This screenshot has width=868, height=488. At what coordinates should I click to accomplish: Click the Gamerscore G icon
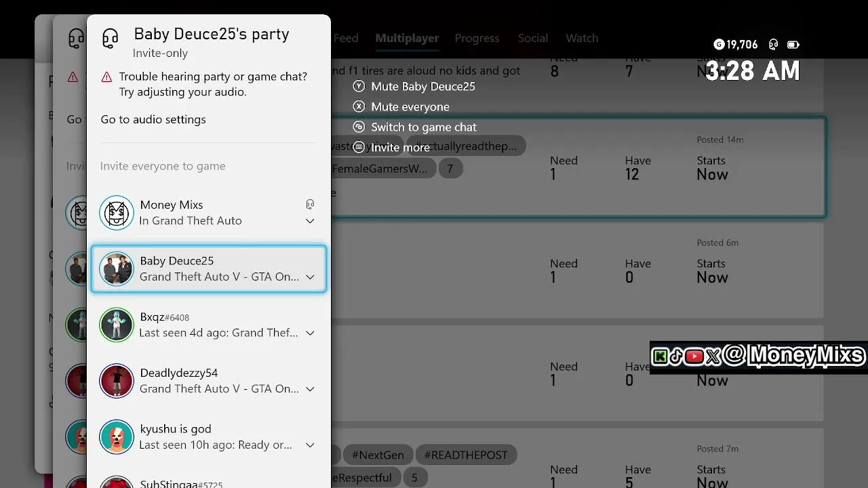point(719,45)
